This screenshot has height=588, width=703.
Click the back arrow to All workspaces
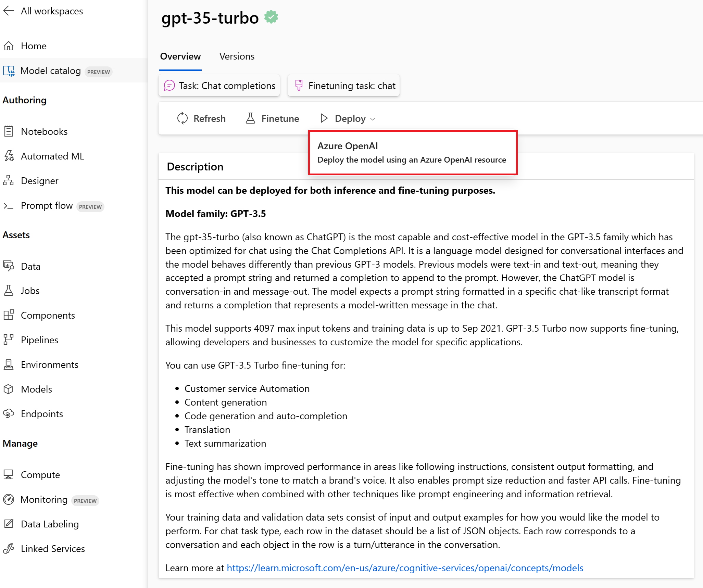point(9,11)
